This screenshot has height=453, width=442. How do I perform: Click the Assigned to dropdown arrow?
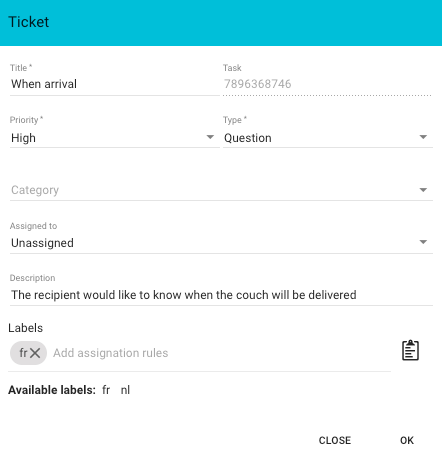point(423,242)
